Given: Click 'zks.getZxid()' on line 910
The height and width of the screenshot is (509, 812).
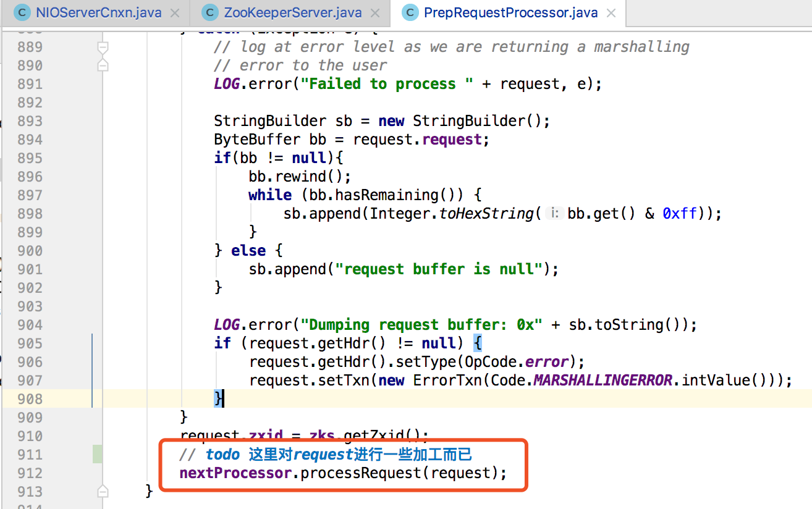Looking at the screenshot, I should [364, 436].
